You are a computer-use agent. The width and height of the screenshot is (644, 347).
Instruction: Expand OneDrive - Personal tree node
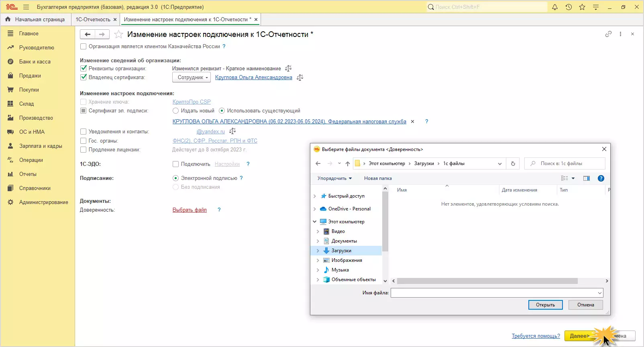click(x=315, y=209)
